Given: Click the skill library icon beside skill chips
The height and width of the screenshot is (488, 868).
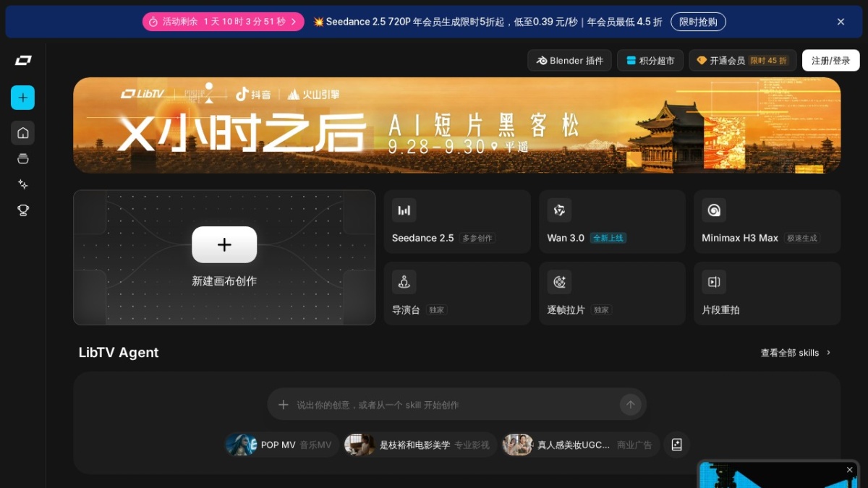Looking at the screenshot, I should [x=676, y=445].
